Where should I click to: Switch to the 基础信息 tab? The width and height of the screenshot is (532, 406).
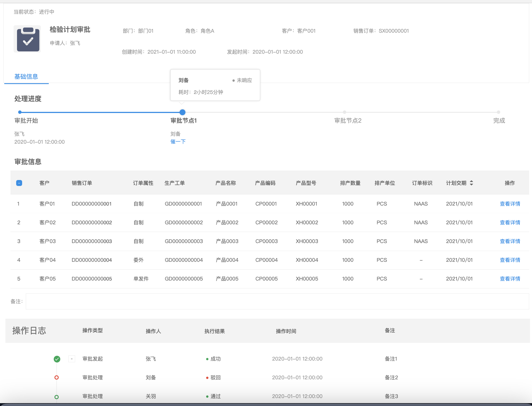pyautogui.click(x=26, y=77)
